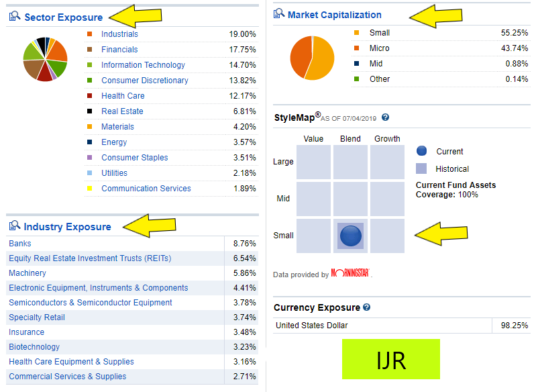Click the blue Current marker in StyleMap
Viewport: 536px width, 392px height.
[351, 236]
